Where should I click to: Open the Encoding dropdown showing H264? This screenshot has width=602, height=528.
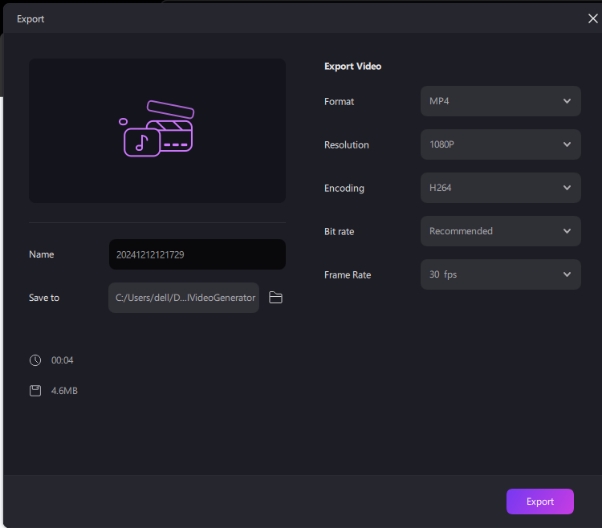pos(499,188)
